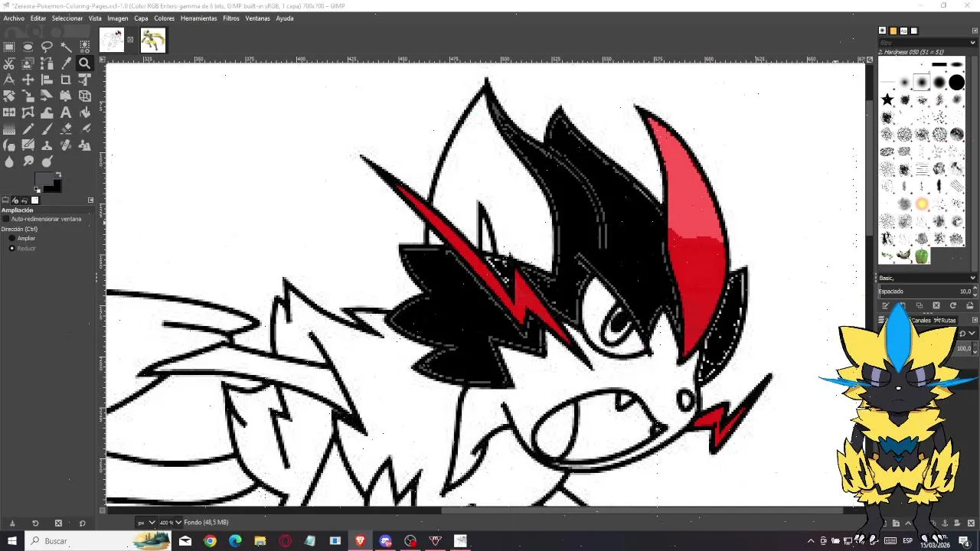980x551 pixels.
Task: Open the Herramientas menu
Action: pyautogui.click(x=199, y=18)
